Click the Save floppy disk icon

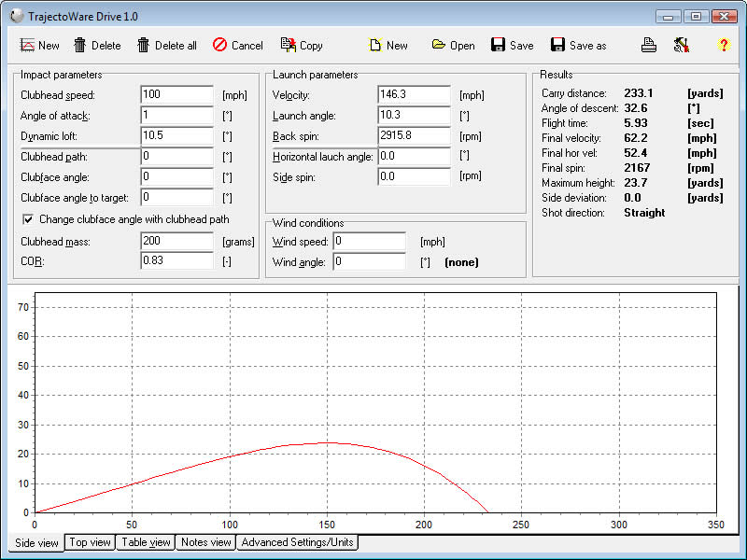[x=499, y=45]
